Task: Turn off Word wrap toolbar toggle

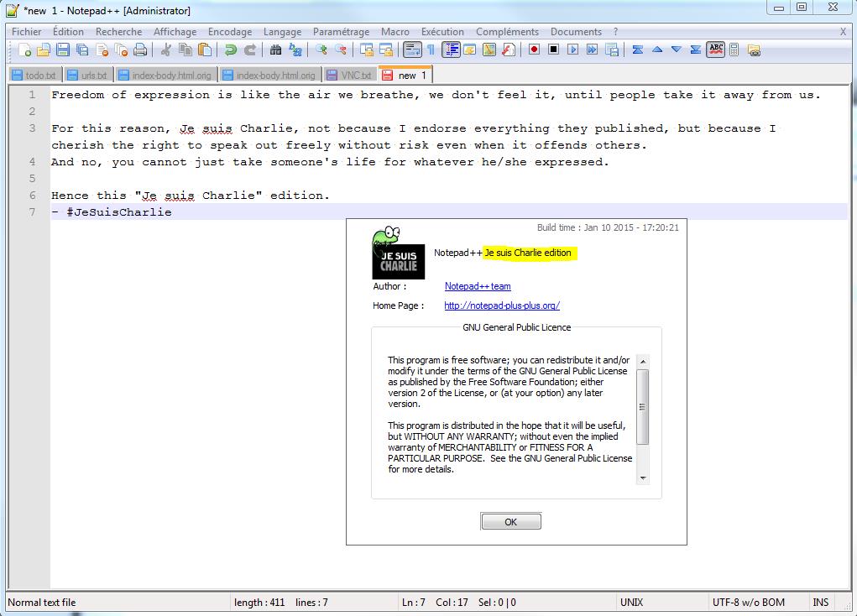Action: pyautogui.click(x=411, y=50)
